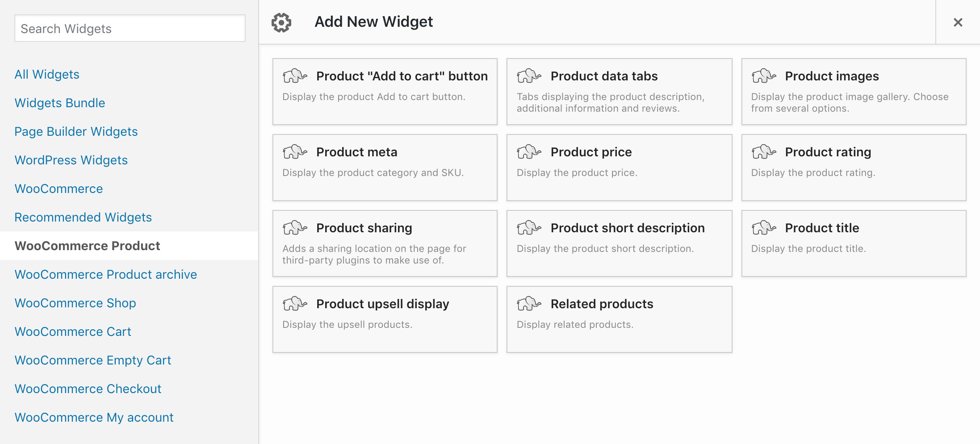Click the elephant icon on Product meta widget

(295, 152)
